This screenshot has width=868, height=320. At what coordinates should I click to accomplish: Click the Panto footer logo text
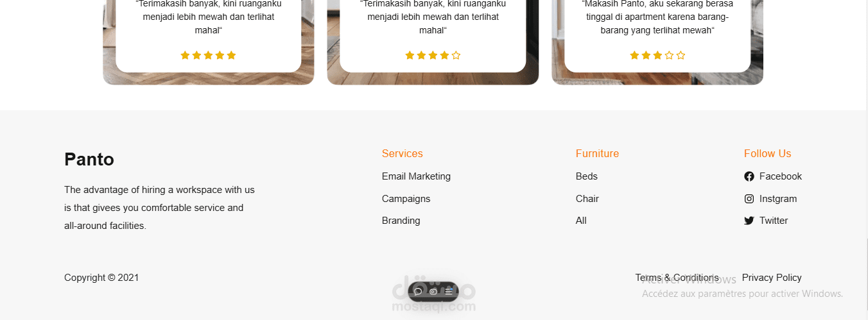[89, 160]
